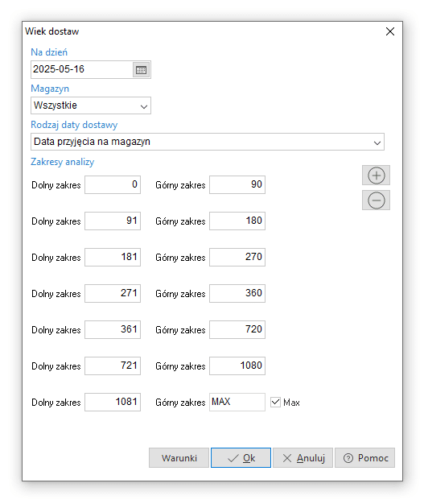This screenshot has height=504, width=424.
Task: Click Górny zakres field showing 1080
Action: [x=237, y=366]
